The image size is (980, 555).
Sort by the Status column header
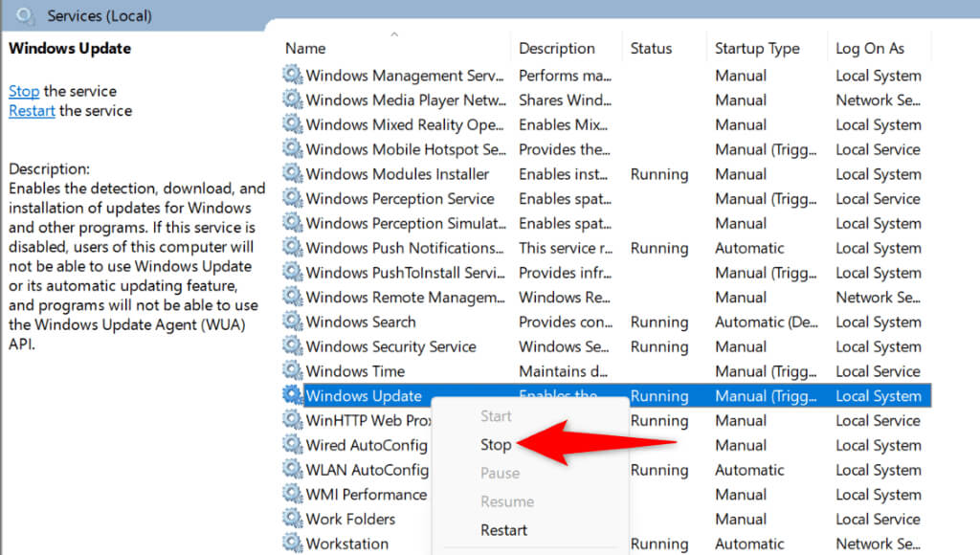point(653,48)
